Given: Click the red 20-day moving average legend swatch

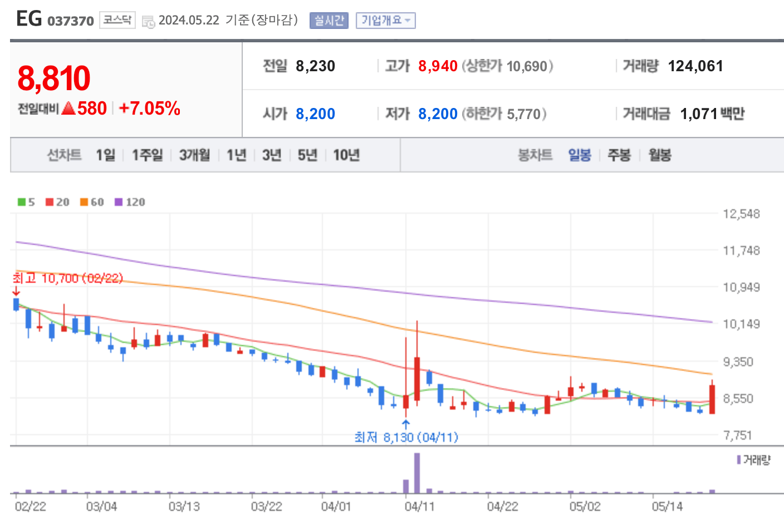Looking at the screenshot, I should point(50,202).
